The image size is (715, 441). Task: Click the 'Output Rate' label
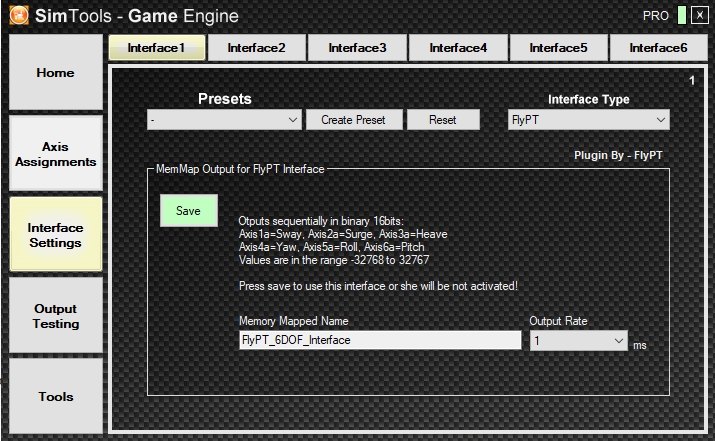coord(558,321)
